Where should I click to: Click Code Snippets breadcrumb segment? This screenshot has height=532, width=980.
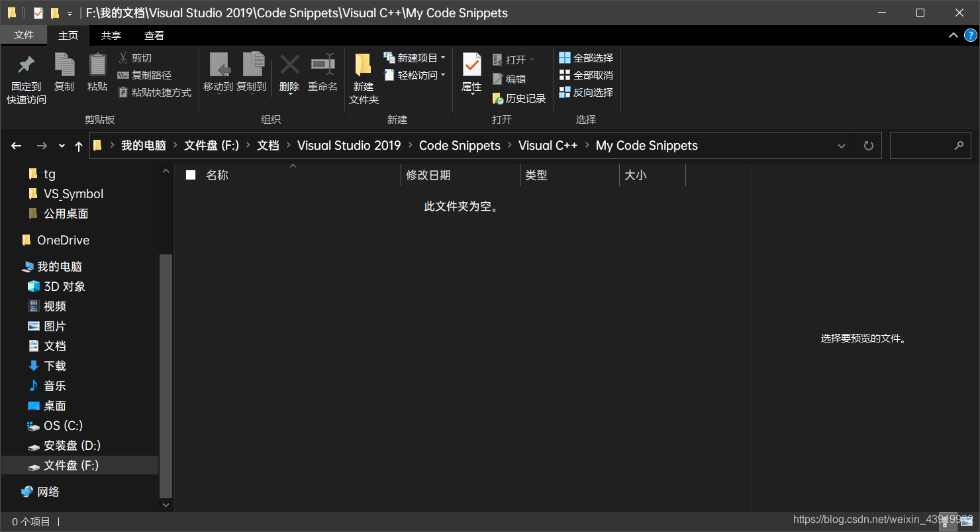460,146
